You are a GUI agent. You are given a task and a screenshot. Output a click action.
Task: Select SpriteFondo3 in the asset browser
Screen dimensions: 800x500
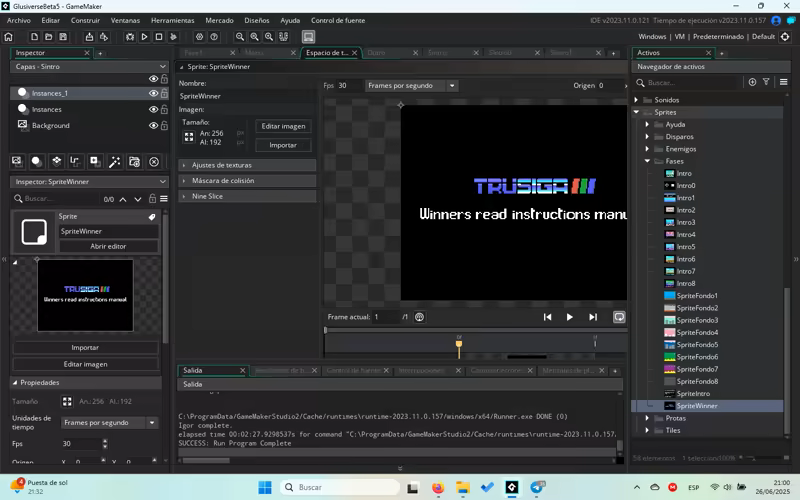tap(697, 320)
